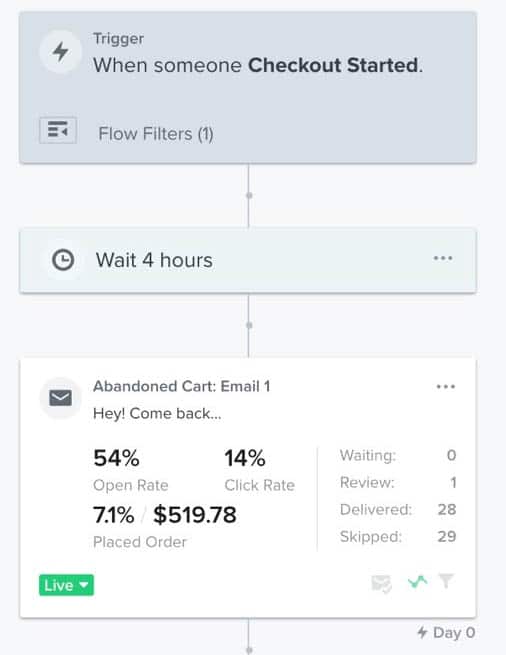The height and width of the screenshot is (655, 506).
Task: Open the Live status dropdown
Action: click(x=66, y=585)
